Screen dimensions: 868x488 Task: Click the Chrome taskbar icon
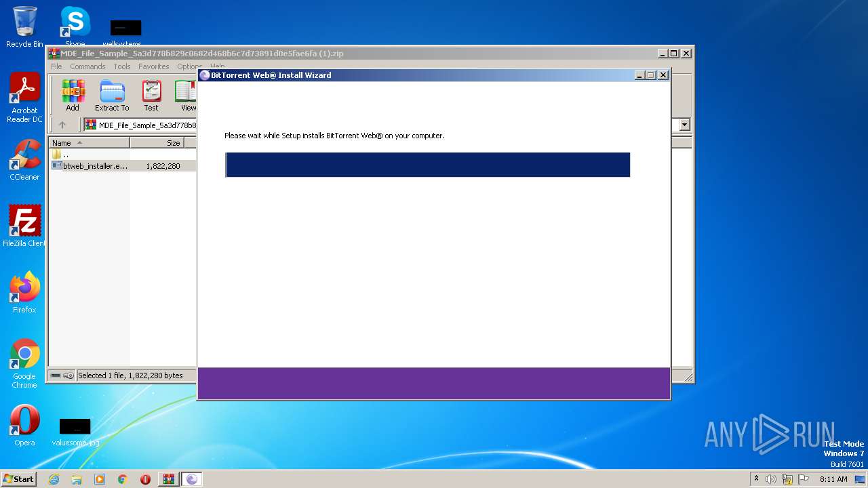pyautogui.click(x=123, y=479)
